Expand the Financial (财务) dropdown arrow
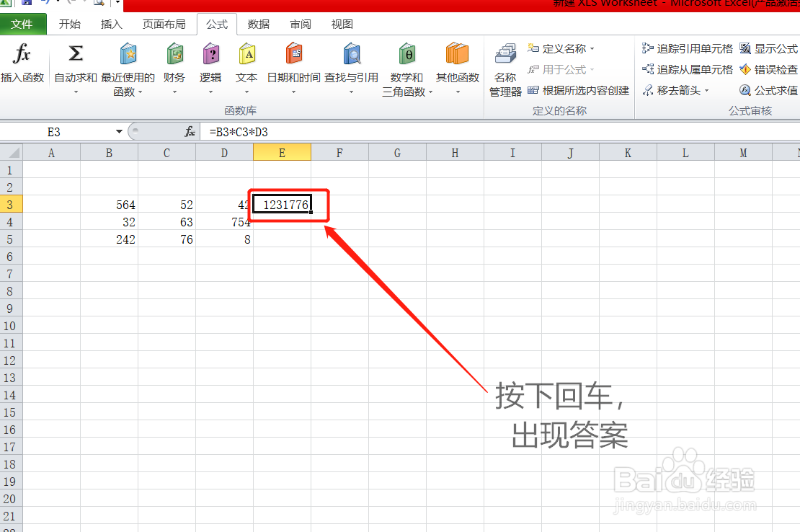The height and width of the screenshot is (532, 800). 174,92
